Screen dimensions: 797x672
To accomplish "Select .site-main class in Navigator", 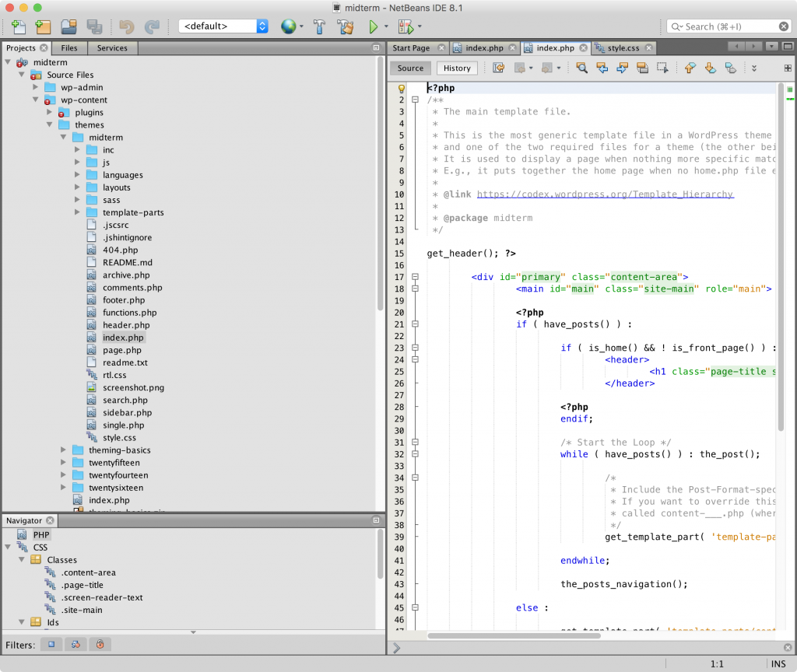I will click(82, 610).
